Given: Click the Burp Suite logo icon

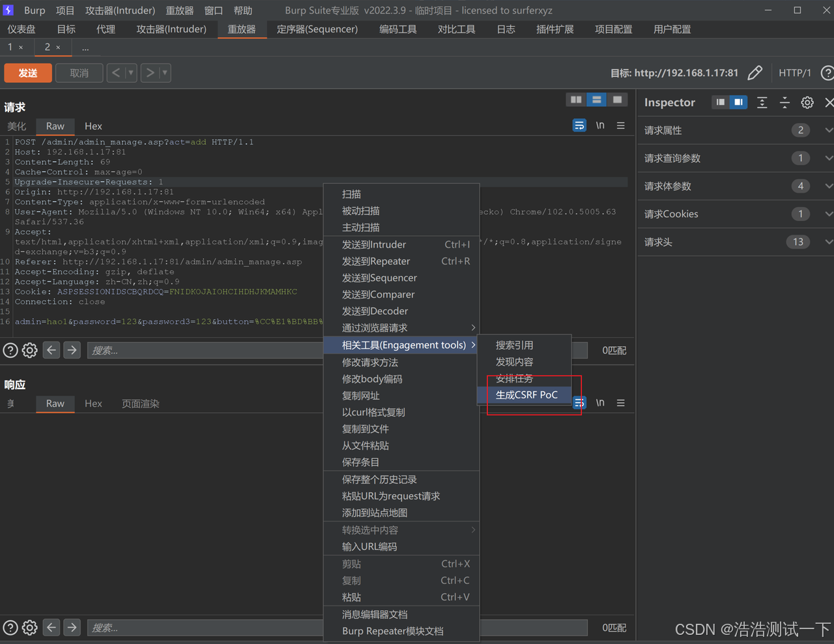Looking at the screenshot, I should [8, 10].
